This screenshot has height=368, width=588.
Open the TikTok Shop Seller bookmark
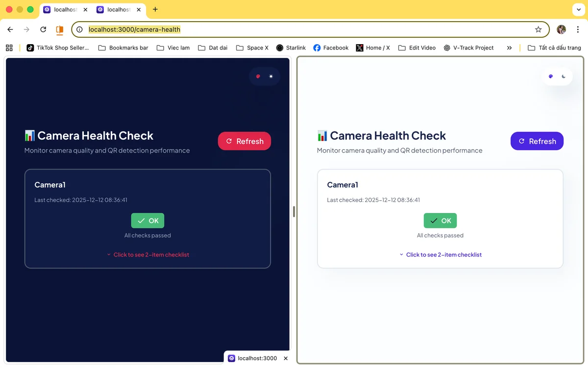[57, 48]
